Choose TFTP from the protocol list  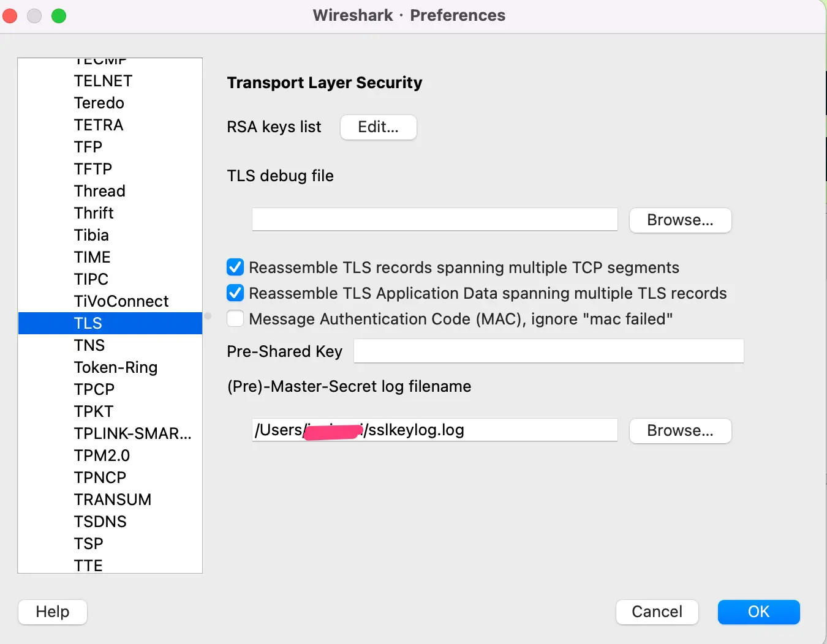point(93,169)
